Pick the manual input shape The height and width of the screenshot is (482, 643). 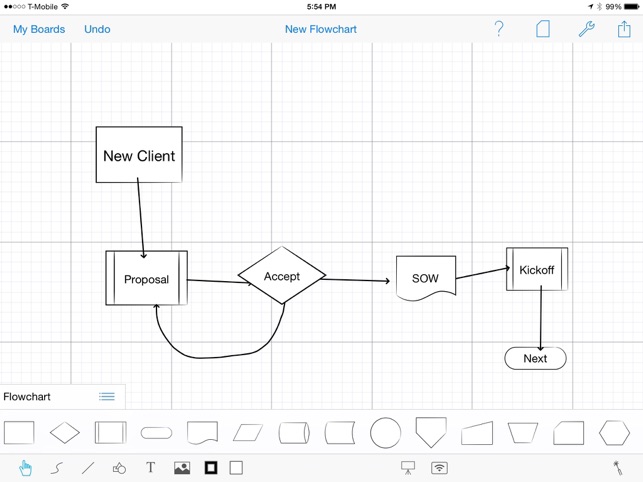tap(477, 433)
